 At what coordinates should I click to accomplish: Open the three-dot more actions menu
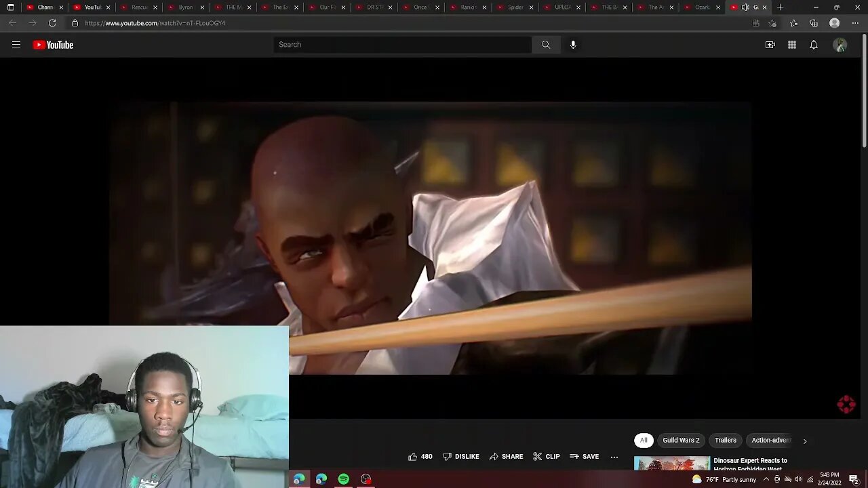click(614, 457)
